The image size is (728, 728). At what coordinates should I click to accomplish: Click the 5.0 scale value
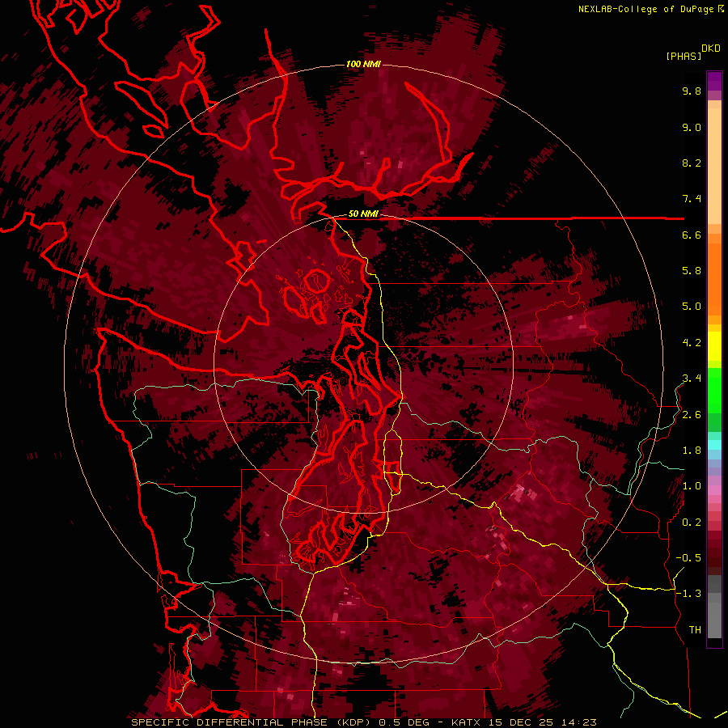pos(692,307)
